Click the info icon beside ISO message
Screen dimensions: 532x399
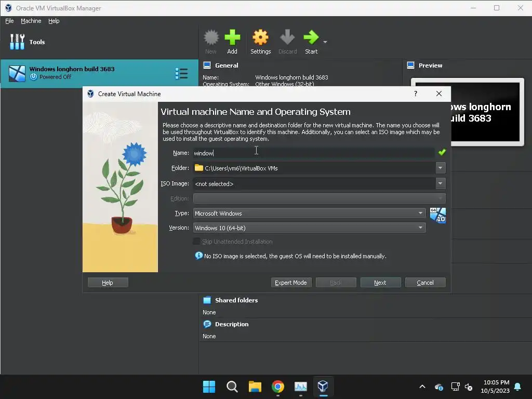click(199, 256)
